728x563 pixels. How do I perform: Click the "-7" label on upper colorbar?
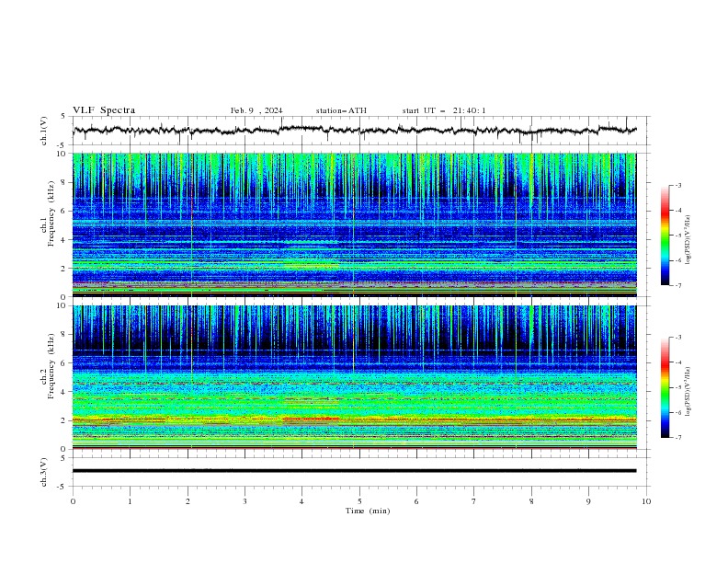tap(678, 285)
